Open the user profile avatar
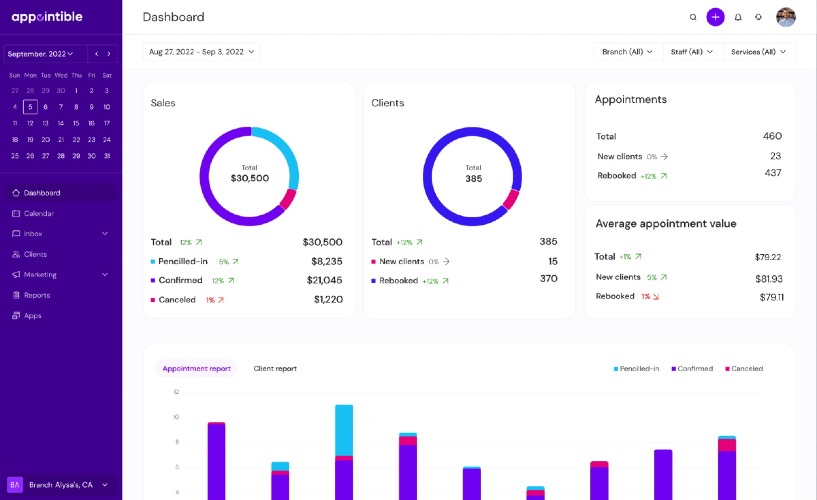The image size is (817, 500). pyautogui.click(x=786, y=17)
